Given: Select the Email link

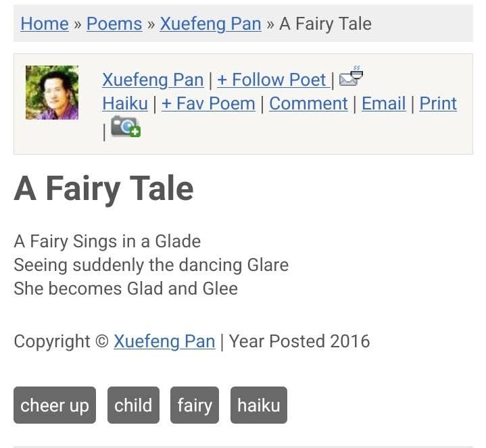Looking at the screenshot, I should [x=384, y=103].
